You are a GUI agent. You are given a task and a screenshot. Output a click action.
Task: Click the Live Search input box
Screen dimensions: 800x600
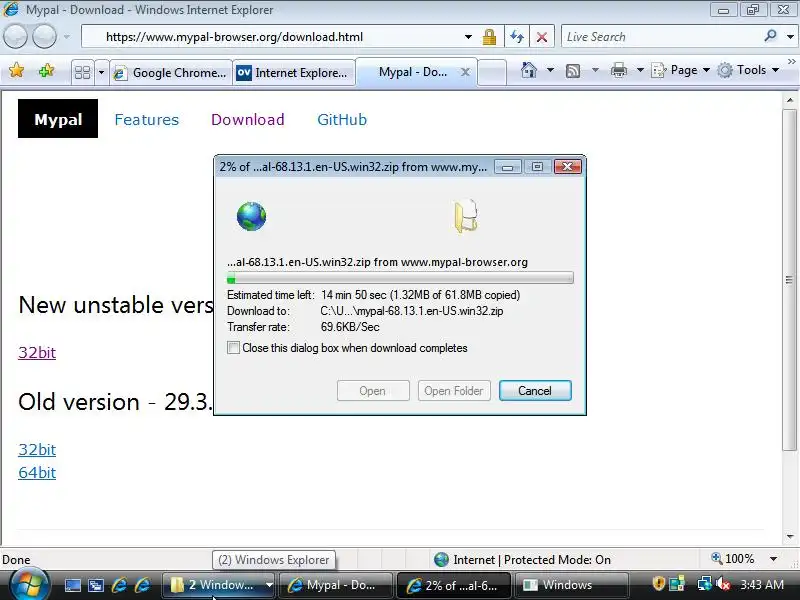pyautogui.click(x=661, y=37)
